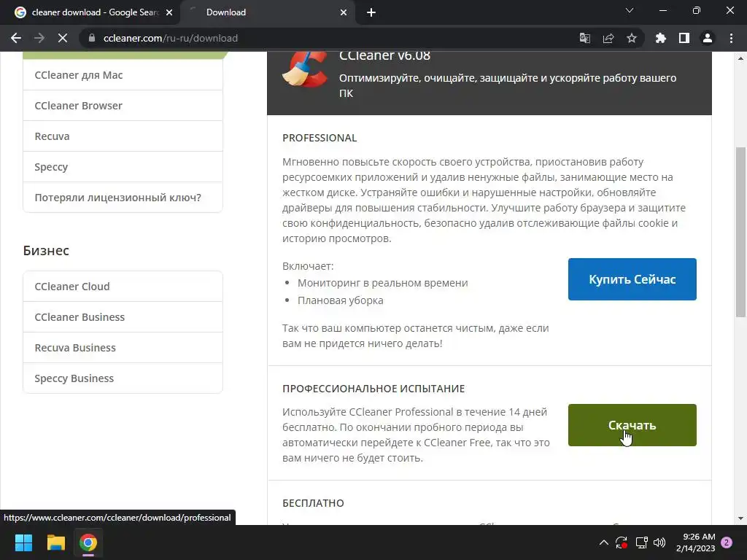Open Speccy sidebar link
Screen dimensions: 747x560
coord(123,167)
